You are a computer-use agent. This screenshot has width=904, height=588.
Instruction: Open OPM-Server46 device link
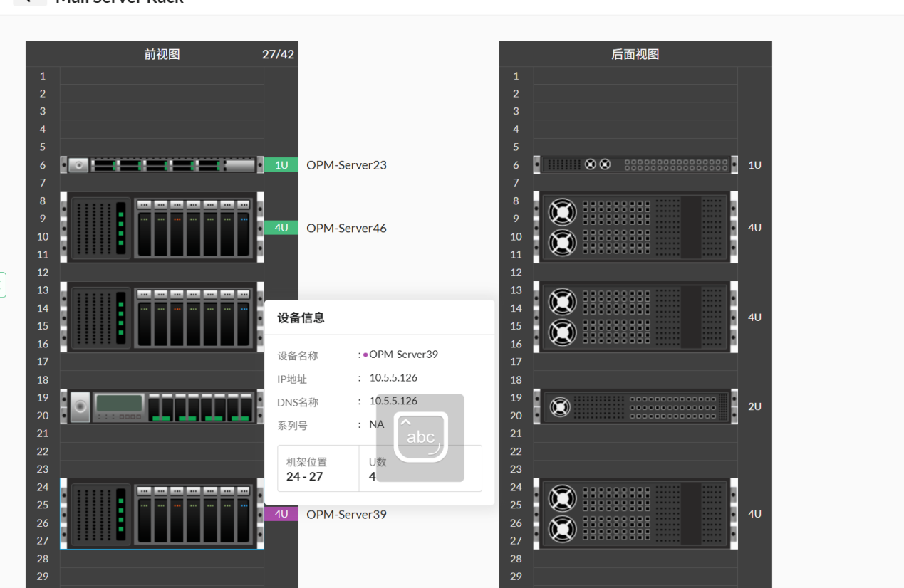point(346,228)
